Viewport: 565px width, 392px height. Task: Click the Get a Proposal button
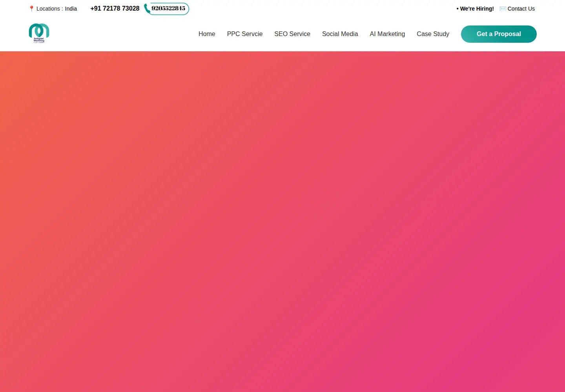[499, 34]
